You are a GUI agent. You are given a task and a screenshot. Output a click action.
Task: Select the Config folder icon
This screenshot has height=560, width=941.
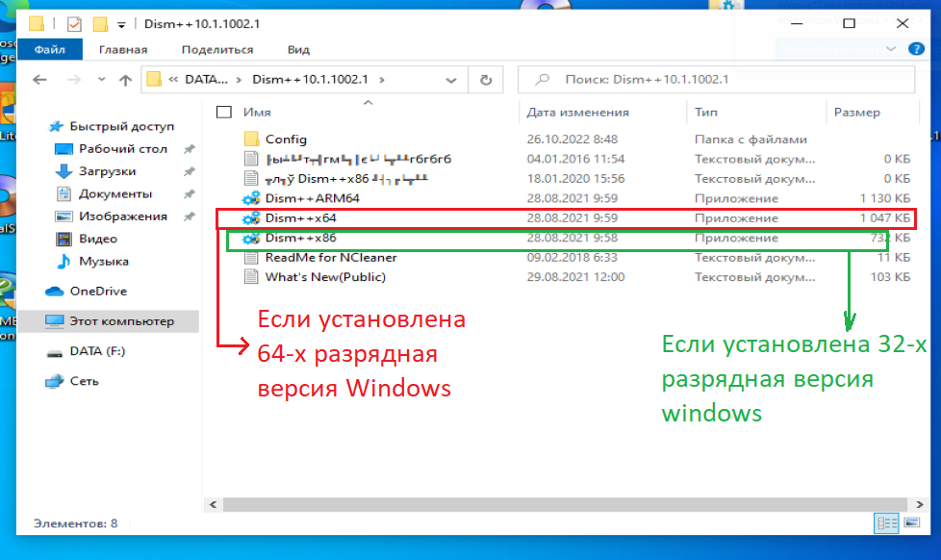click(x=251, y=140)
